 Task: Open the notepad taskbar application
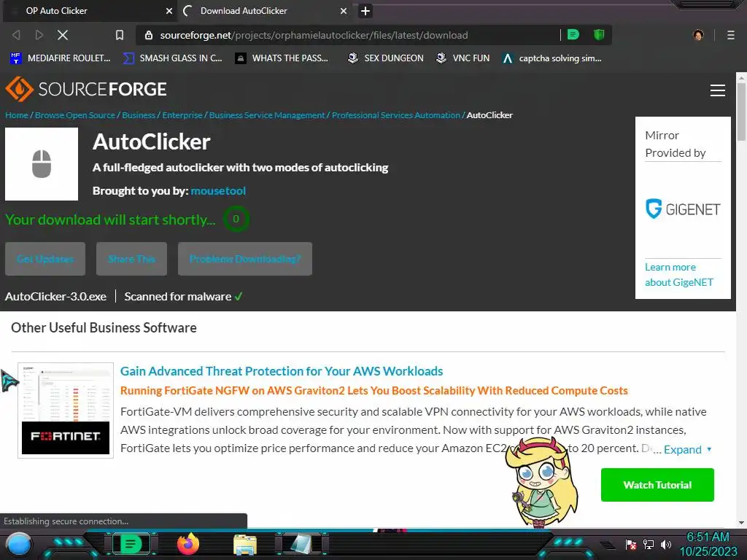click(302, 544)
